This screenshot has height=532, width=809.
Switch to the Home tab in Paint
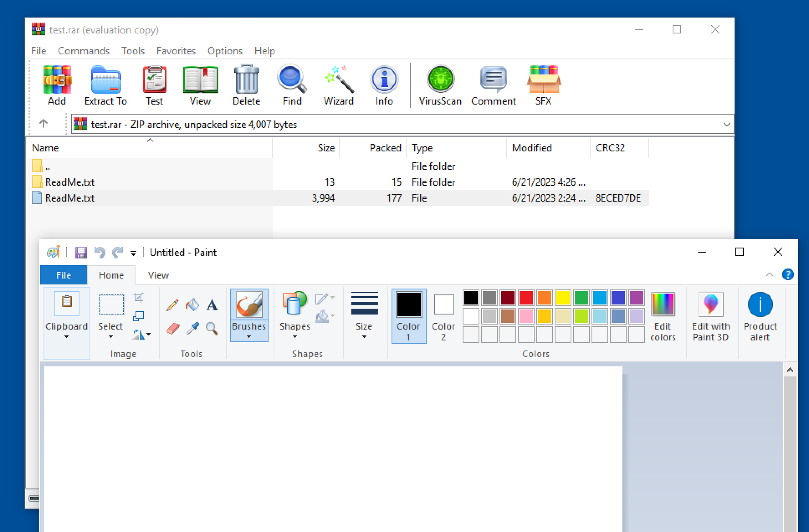(111, 275)
